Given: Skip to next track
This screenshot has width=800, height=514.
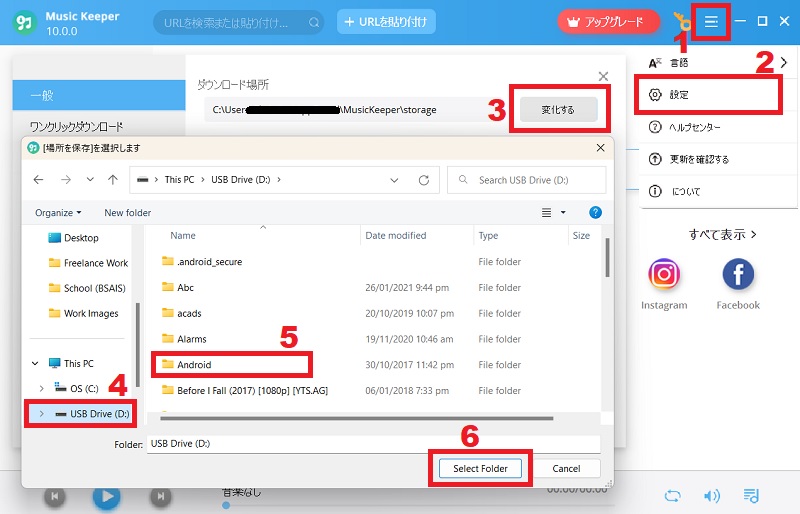Looking at the screenshot, I should pyautogui.click(x=161, y=496).
